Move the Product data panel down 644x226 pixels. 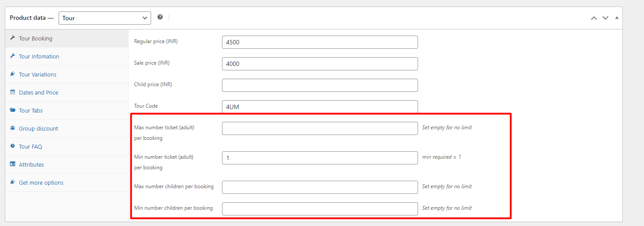pyautogui.click(x=605, y=18)
